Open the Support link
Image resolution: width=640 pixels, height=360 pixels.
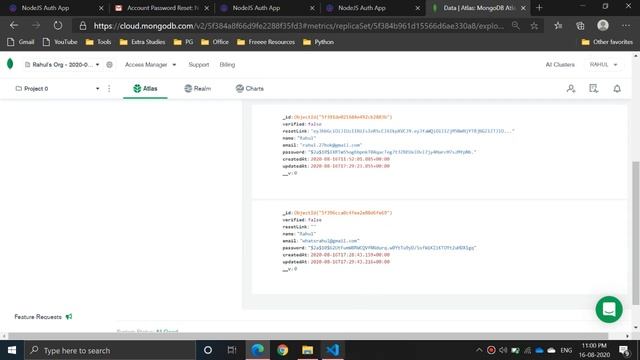click(x=199, y=64)
